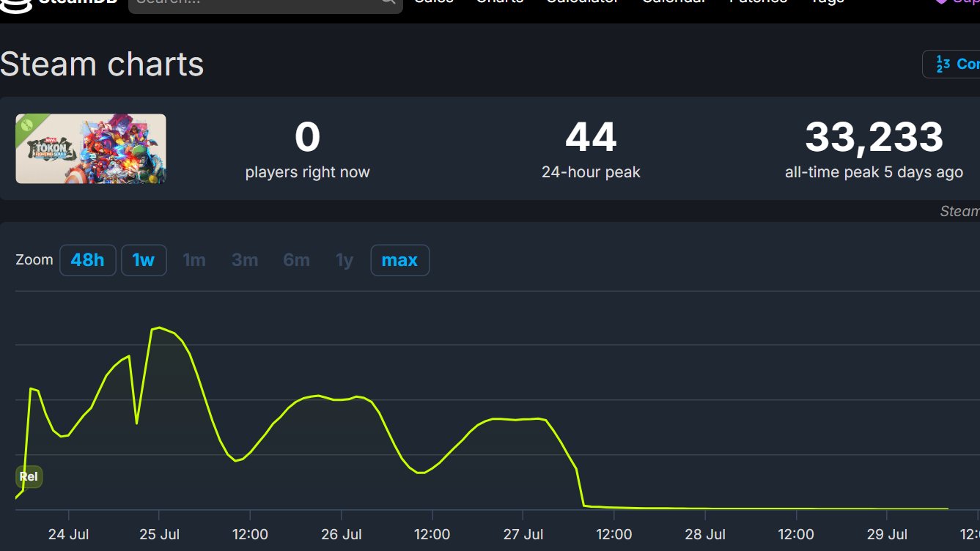Click the "12:00" label between 25 Jul and 26 Jul
The image size is (980, 551).
tap(250, 534)
